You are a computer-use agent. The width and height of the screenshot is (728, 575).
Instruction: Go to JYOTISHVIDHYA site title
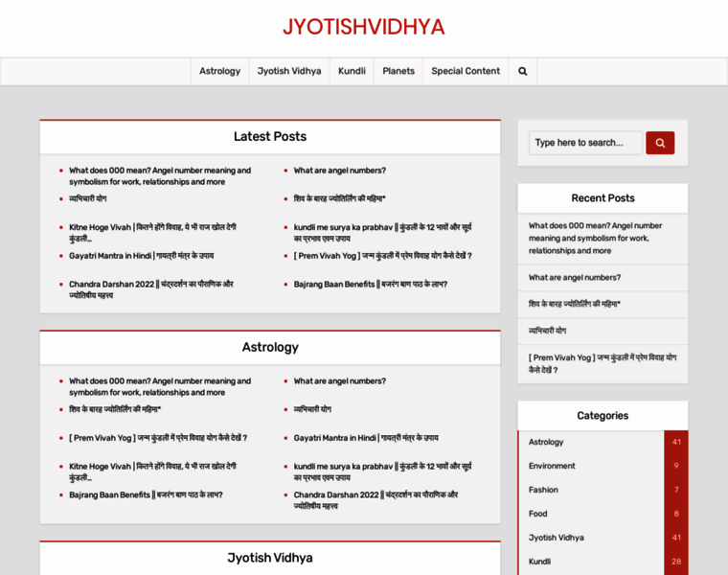click(364, 27)
